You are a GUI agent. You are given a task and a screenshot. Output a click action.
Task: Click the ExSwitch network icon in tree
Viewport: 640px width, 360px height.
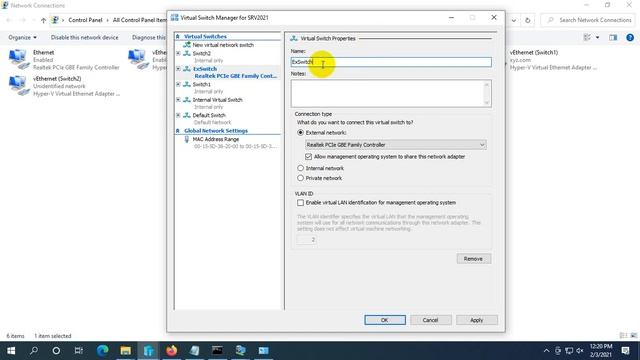187,69
